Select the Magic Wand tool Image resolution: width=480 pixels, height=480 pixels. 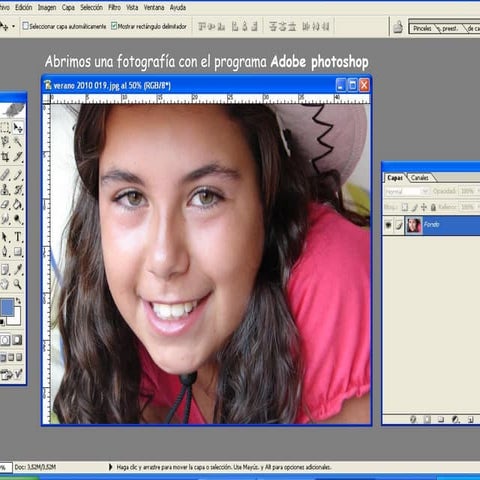point(18,142)
